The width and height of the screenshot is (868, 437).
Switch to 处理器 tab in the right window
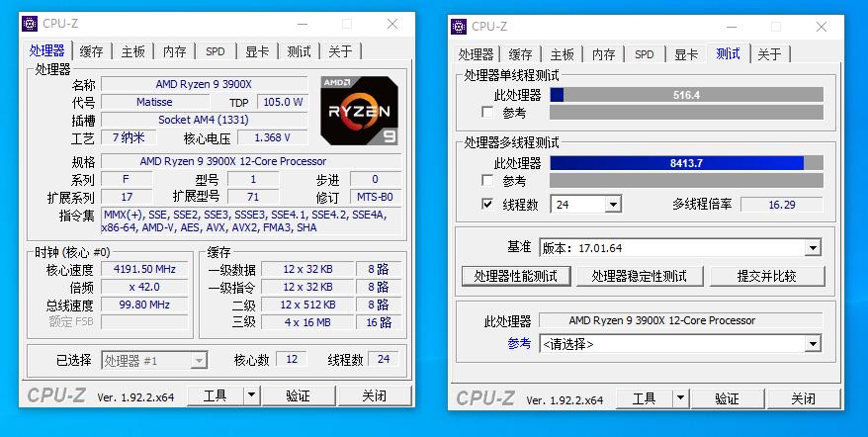(476, 54)
